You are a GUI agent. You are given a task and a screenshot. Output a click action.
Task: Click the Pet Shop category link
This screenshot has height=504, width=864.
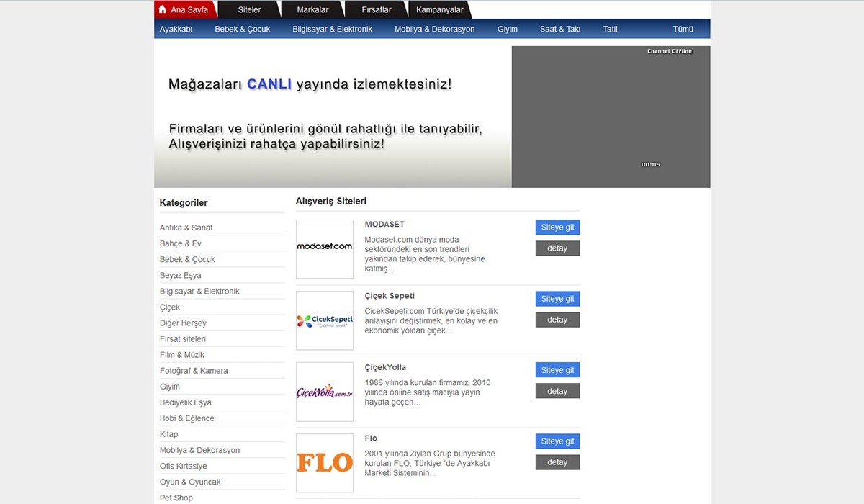176,498
